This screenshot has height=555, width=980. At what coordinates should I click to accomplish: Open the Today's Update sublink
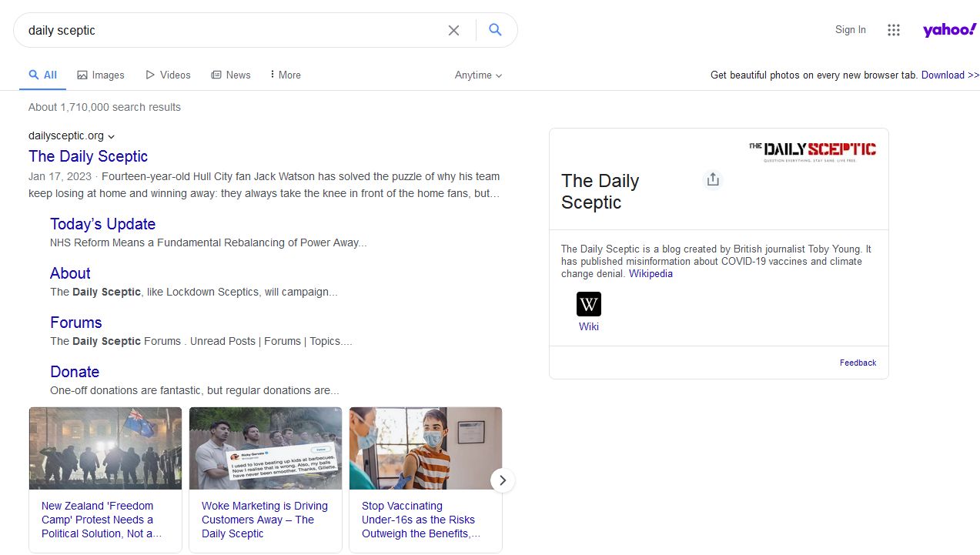[103, 224]
